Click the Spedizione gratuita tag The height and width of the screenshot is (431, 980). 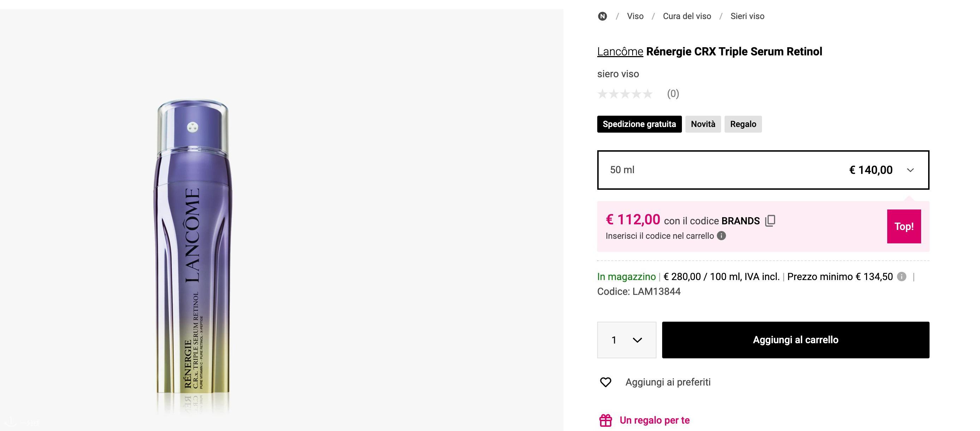point(639,124)
